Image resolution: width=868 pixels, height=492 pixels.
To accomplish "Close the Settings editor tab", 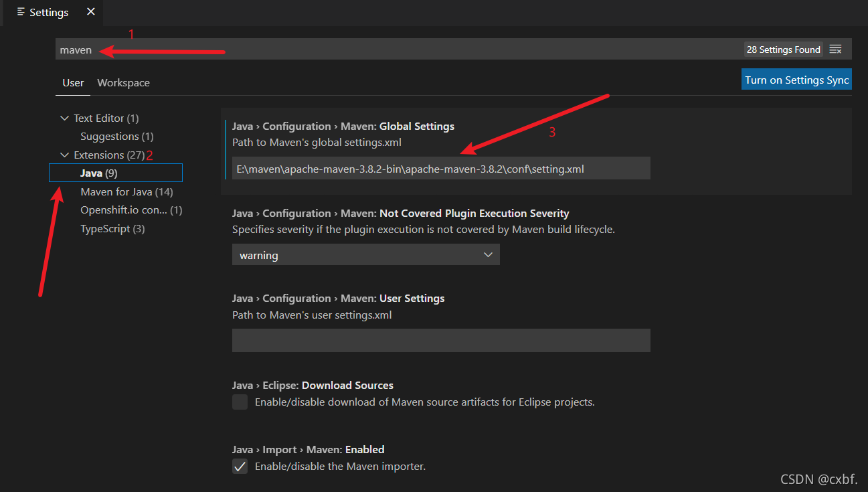I will coord(91,12).
